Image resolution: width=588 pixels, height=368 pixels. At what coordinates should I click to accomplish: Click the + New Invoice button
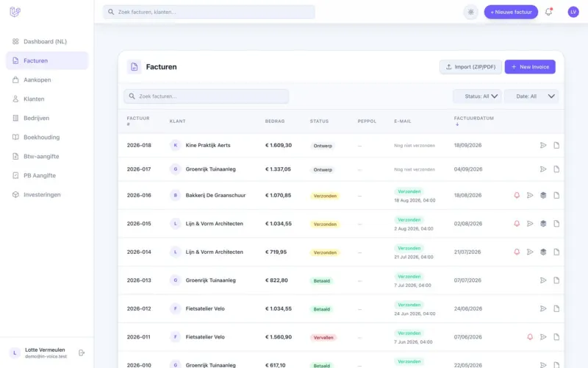click(530, 67)
